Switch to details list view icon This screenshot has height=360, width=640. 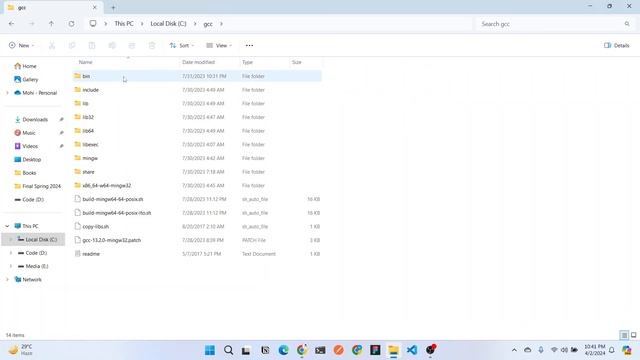click(624, 335)
